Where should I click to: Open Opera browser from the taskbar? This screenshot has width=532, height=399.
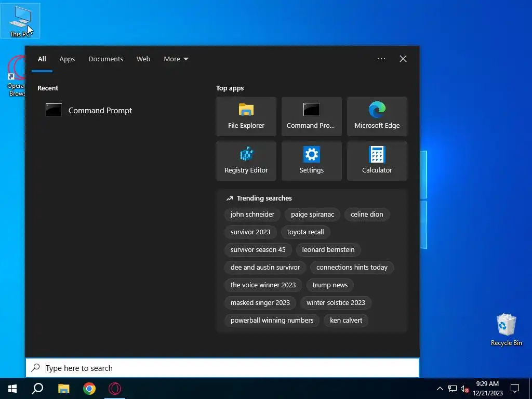[115, 389]
